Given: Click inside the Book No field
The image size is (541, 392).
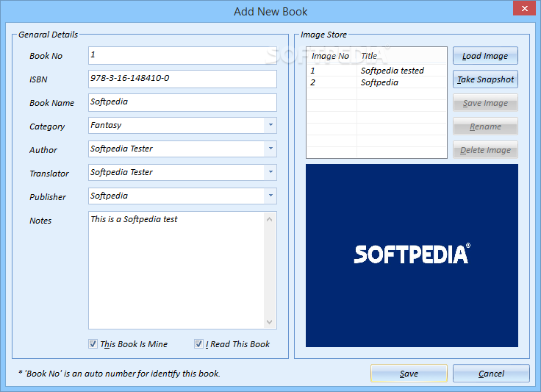Looking at the screenshot, I should pyautogui.click(x=182, y=55).
